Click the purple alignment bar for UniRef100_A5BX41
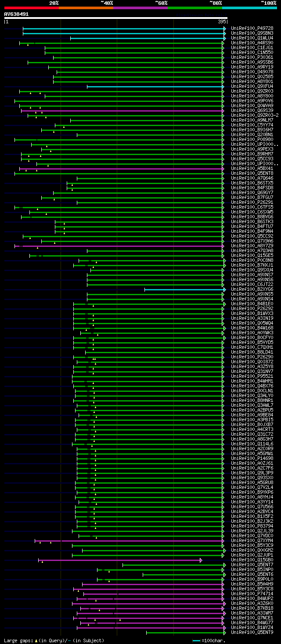The height and width of the screenshot is (644, 281). [121, 168]
